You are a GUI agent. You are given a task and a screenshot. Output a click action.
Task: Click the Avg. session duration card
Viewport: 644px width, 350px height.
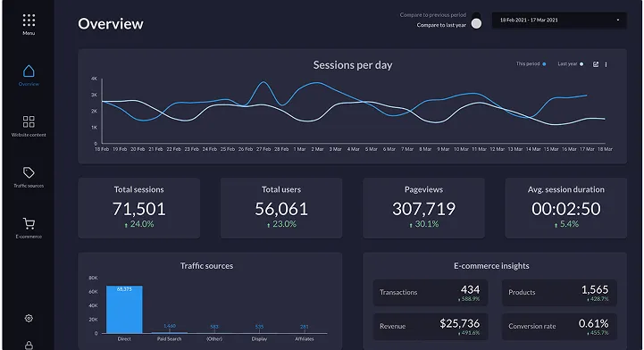click(x=566, y=208)
